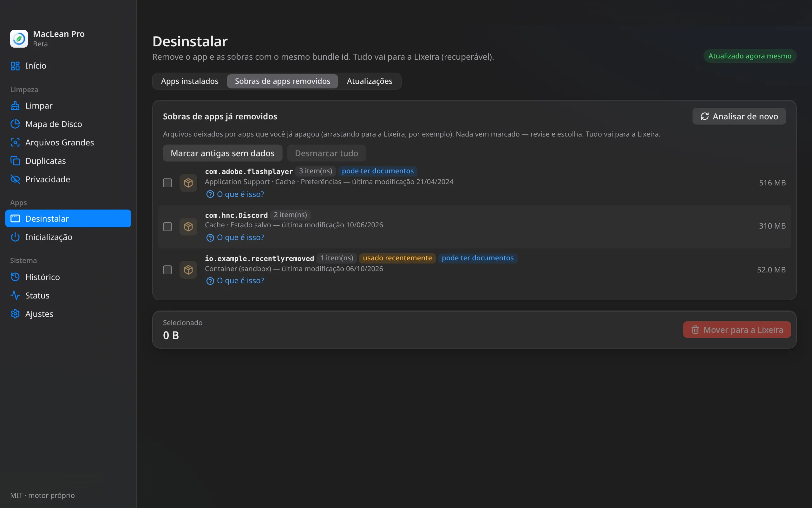Click the 'MIT · motor próprio' footer text
The height and width of the screenshot is (508, 812).
click(x=42, y=495)
